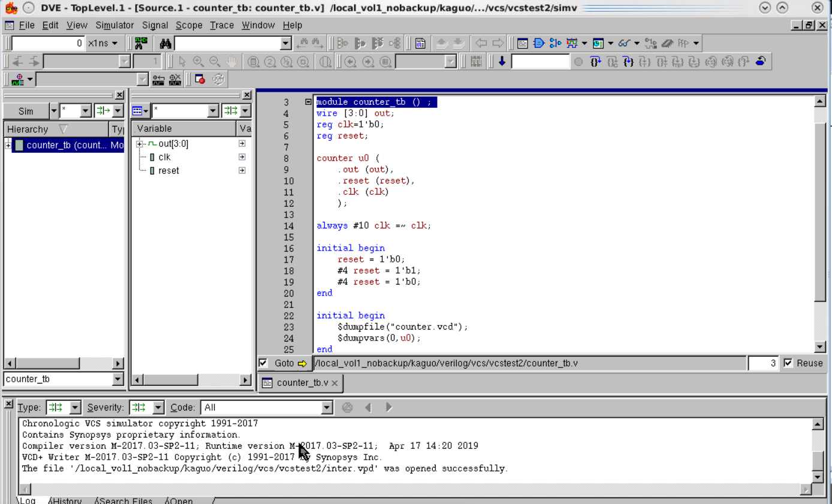Screen dimensions: 832x504
Task: Click the step into braces icon
Action: point(595,61)
